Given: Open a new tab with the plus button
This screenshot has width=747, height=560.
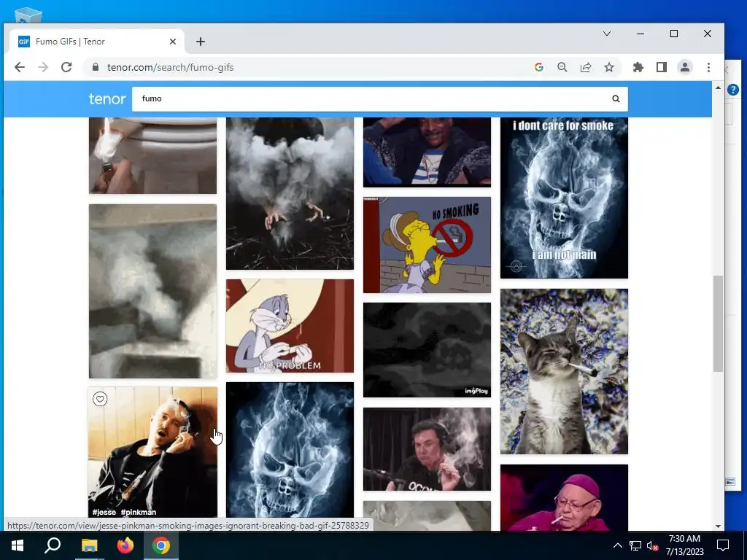Looking at the screenshot, I should [200, 42].
